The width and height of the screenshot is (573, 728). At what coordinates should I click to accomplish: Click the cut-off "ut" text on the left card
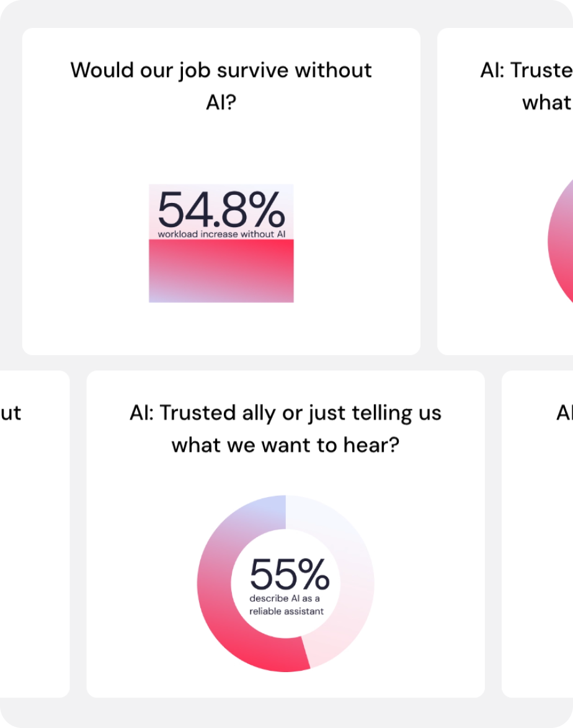tap(11, 413)
